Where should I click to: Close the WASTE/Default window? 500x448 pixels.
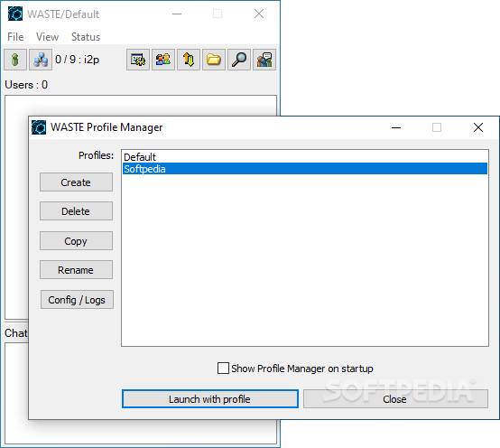pos(259,14)
